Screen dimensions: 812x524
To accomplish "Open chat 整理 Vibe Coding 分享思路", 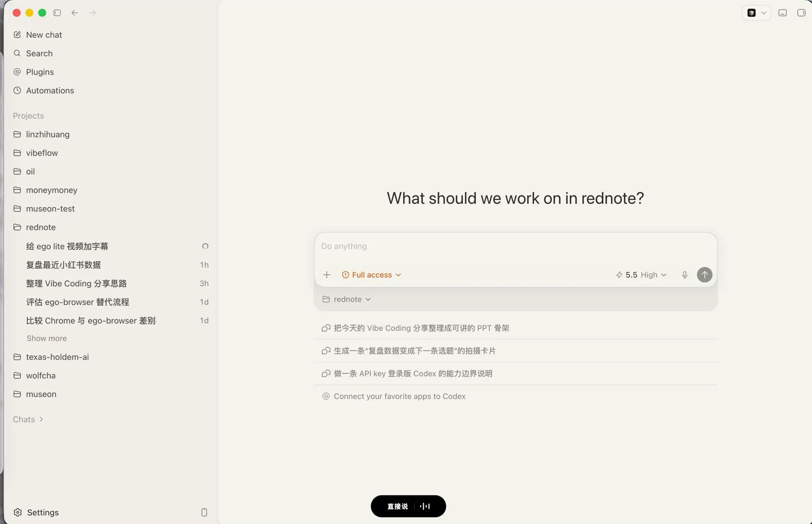I will click(111, 283).
